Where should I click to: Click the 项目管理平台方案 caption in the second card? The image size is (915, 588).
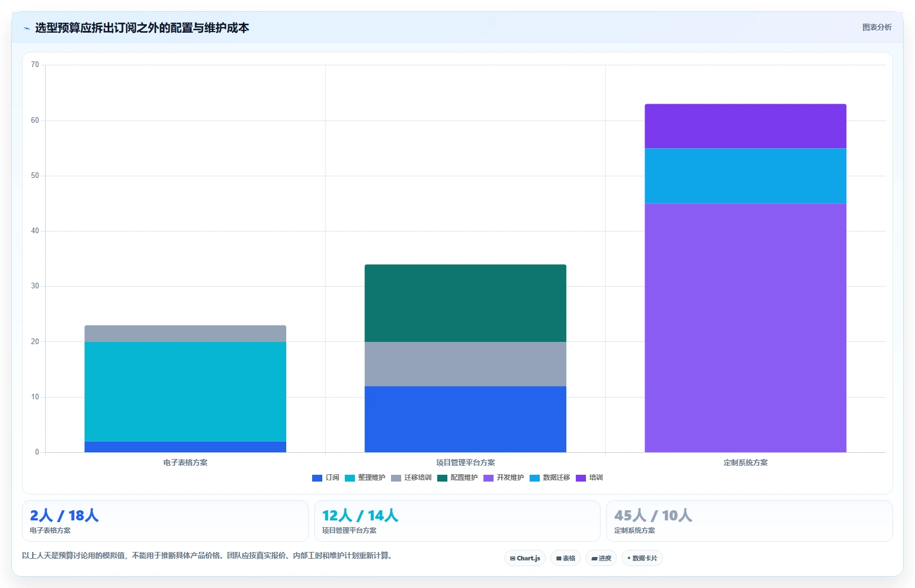pos(349,531)
